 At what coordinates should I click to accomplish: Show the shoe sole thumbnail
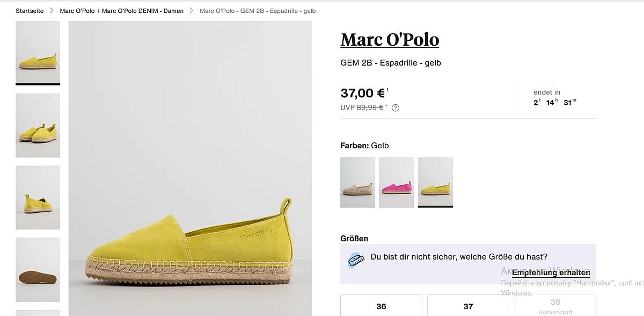tap(38, 269)
